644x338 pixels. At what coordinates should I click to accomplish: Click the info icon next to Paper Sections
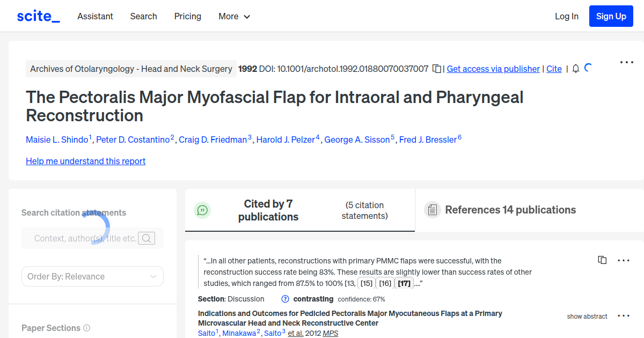pyautogui.click(x=87, y=328)
